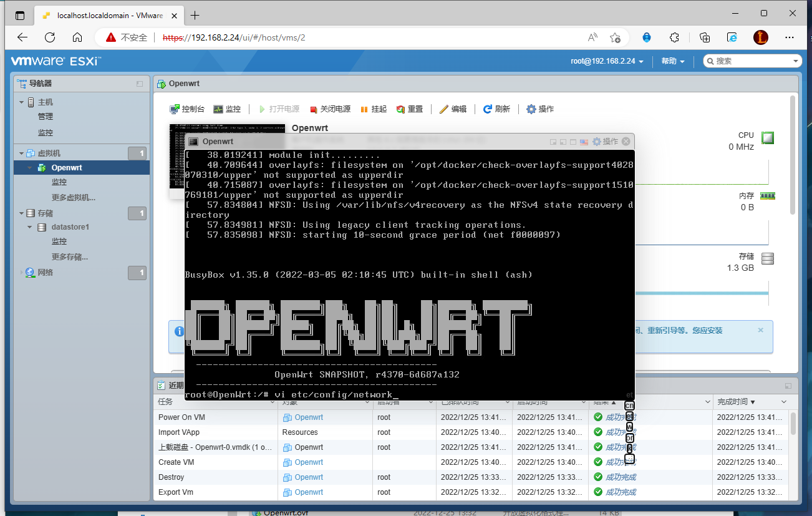This screenshot has width=812, height=516.
Task: Click 更多存储... in navigator
Action: click(x=70, y=257)
